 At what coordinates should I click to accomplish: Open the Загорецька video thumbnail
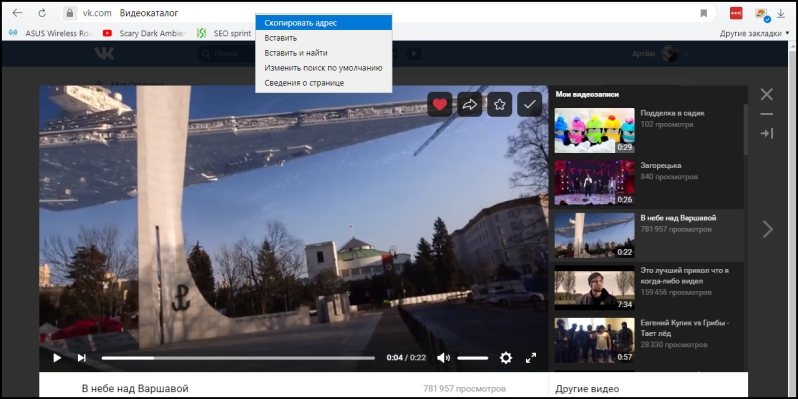point(594,183)
